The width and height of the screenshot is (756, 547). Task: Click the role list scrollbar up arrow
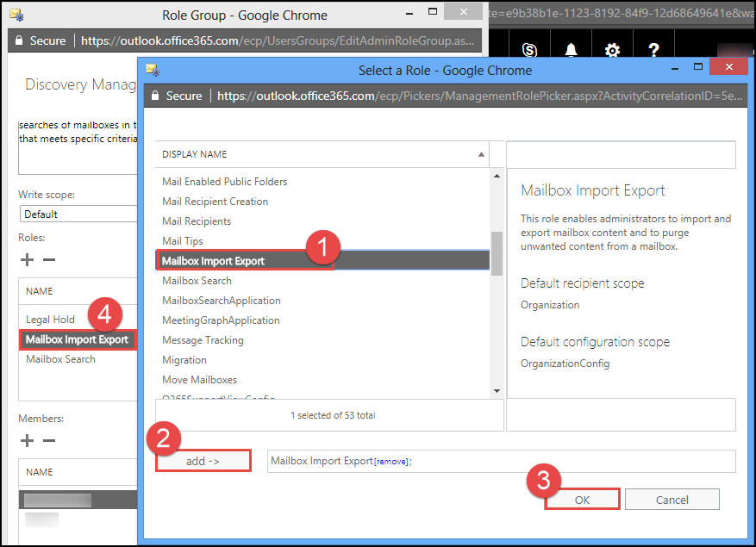(x=497, y=176)
